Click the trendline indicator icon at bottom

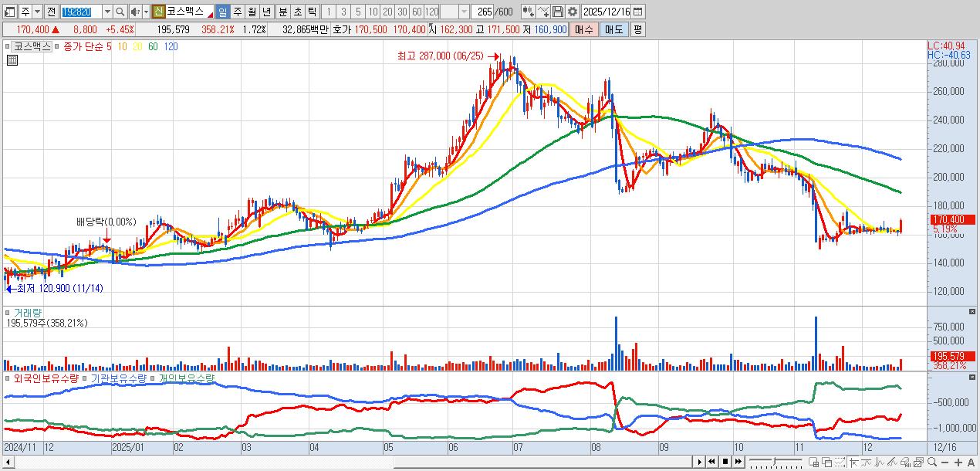[867, 462]
